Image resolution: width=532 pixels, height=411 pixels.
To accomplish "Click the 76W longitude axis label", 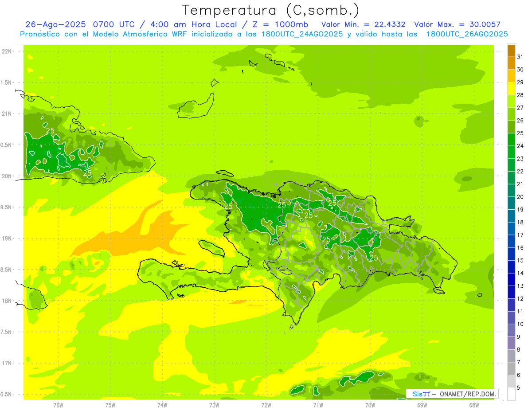I will 58,405.
